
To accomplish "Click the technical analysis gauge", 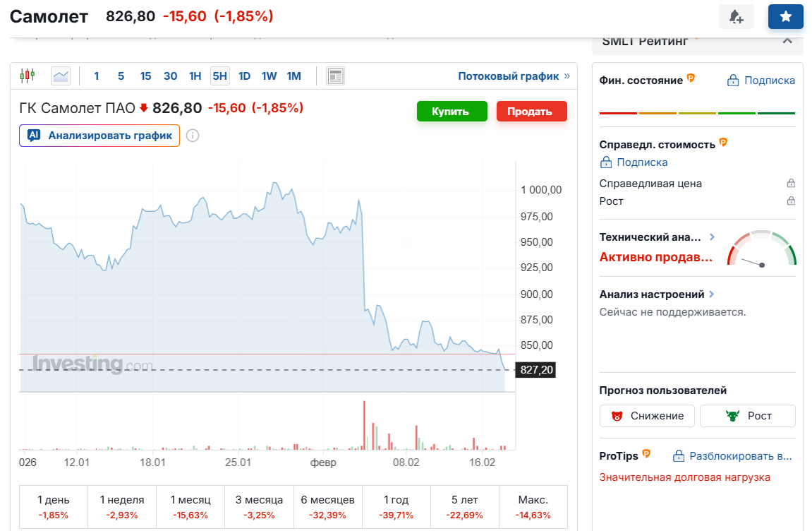I will pos(762,249).
